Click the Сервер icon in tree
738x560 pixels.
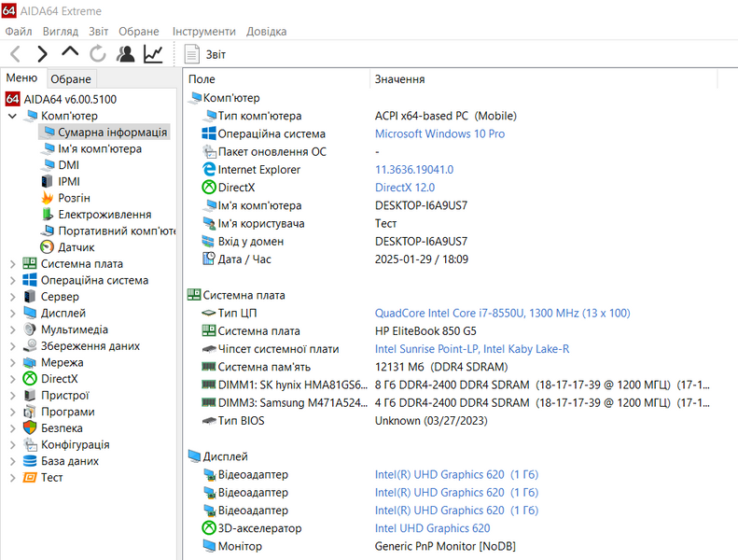click(30, 297)
